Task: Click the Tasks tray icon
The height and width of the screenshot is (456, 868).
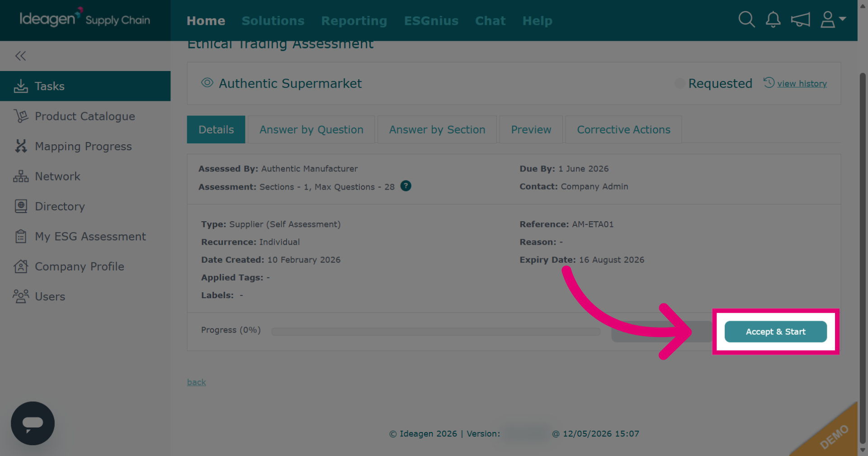Action: pos(21,86)
